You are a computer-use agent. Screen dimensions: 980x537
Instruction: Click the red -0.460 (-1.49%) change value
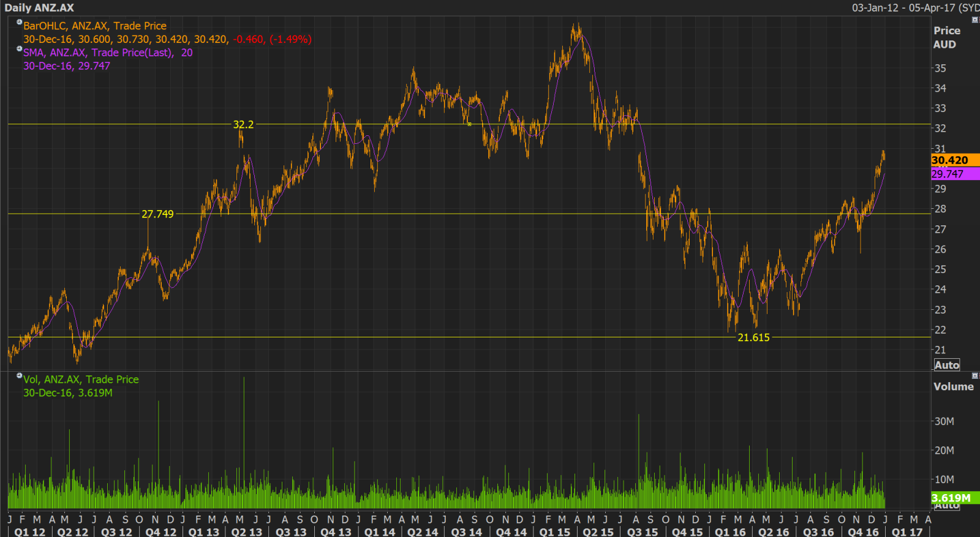click(x=272, y=39)
